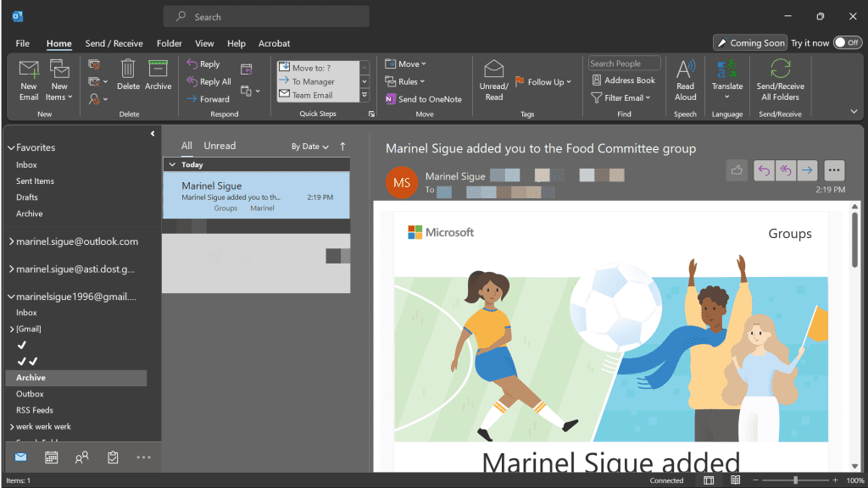This screenshot has width=868, height=488.
Task: Click the Read Aloud icon
Action: click(x=685, y=80)
